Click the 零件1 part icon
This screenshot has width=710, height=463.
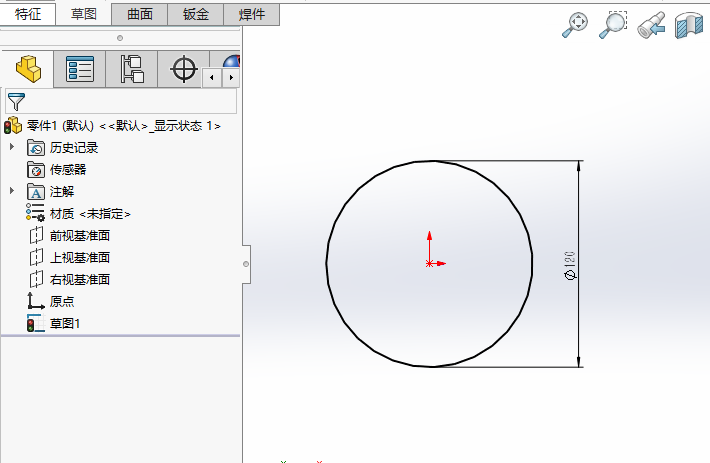pyautogui.click(x=13, y=125)
